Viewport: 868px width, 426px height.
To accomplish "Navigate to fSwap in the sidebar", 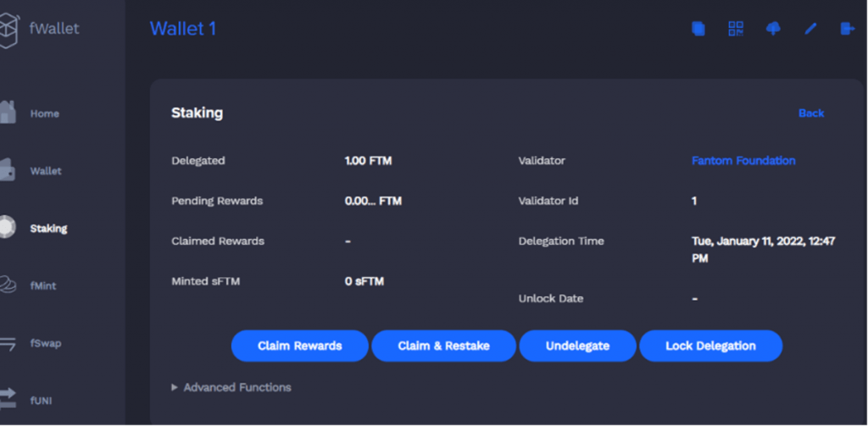I will (x=46, y=344).
